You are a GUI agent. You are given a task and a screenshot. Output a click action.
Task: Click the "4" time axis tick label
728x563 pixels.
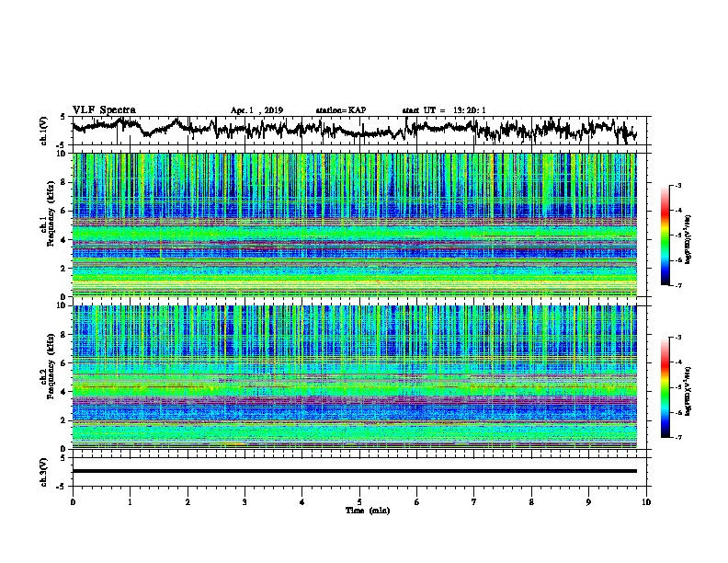coord(302,502)
